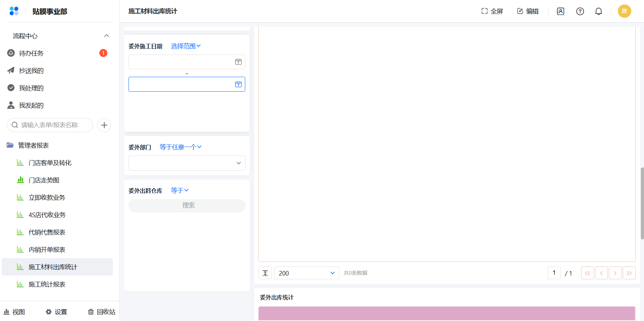Open calendar icon in end date field
The height and width of the screenshot is (321, 644).
point(238,84)
